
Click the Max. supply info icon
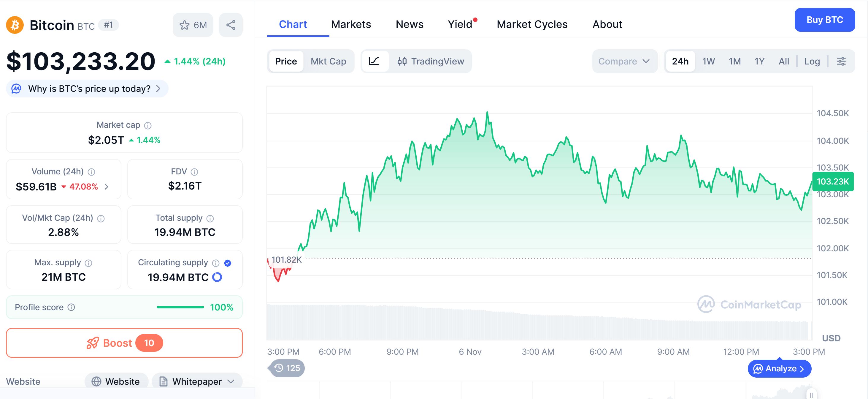[88, 263]
